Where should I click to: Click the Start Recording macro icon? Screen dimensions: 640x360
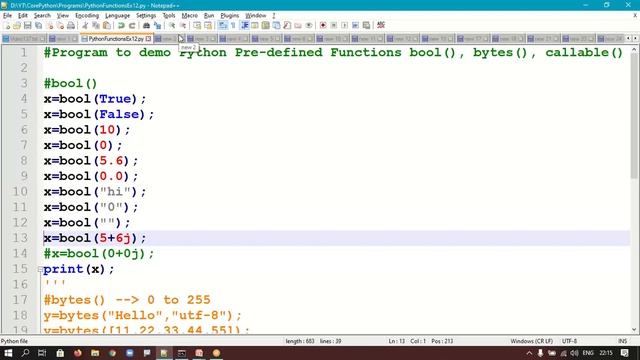[323, 25]
